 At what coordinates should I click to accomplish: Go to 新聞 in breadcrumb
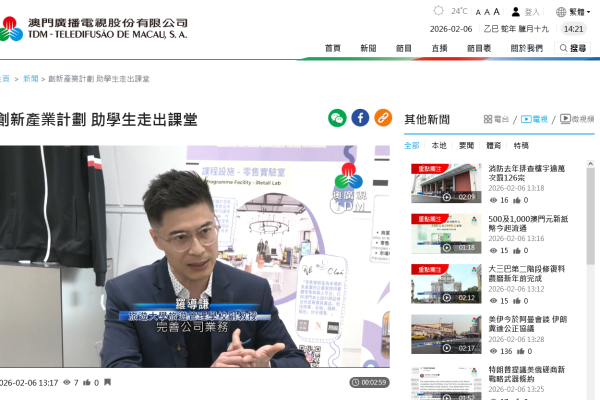(31, 79)
